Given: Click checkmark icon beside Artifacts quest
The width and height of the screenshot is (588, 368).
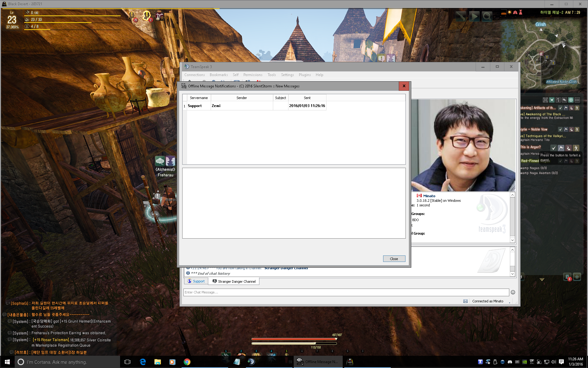Looking at the screenshot, I should click(560, 108).
